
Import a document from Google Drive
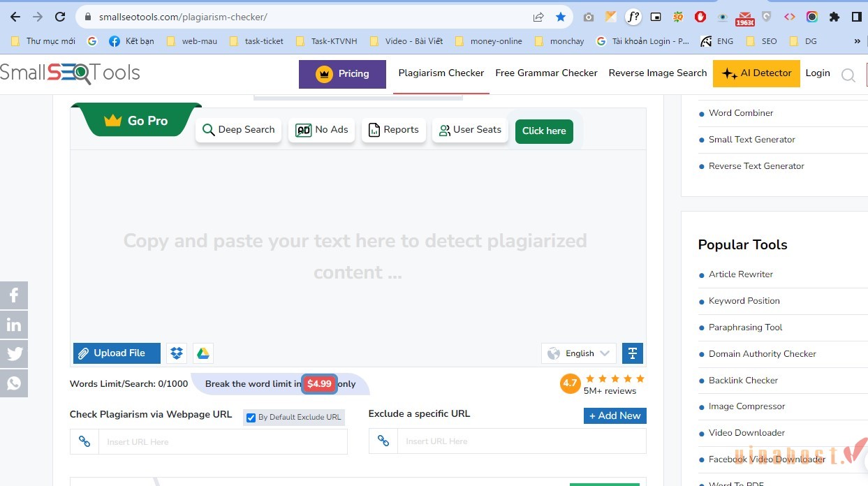pyautogui.click(x=203, y=353)
